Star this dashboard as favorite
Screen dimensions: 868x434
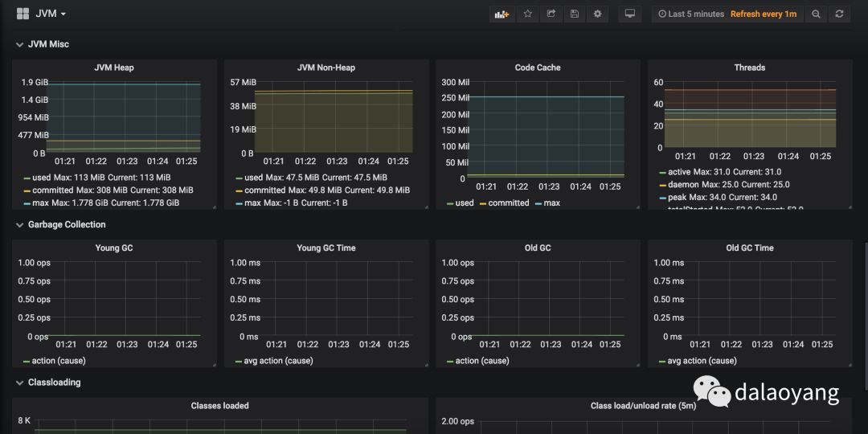[x=527, y=14]
